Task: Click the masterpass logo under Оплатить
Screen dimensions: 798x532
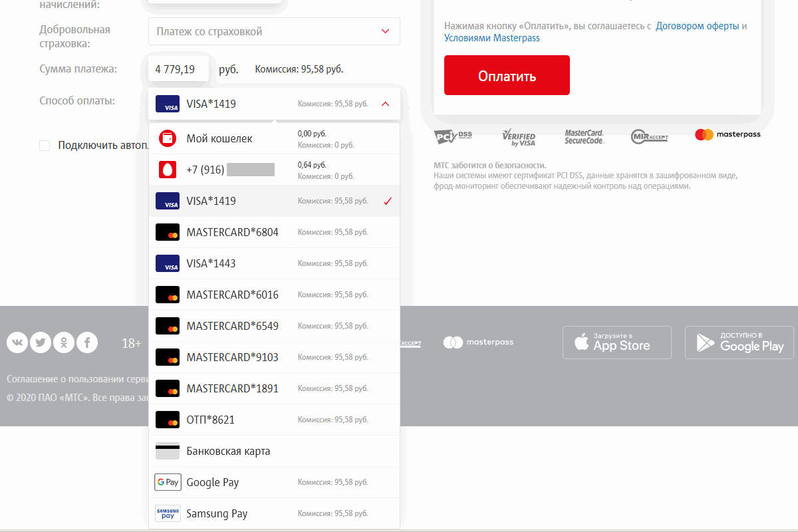Action: pyautogui.click(x=728, y=134)
